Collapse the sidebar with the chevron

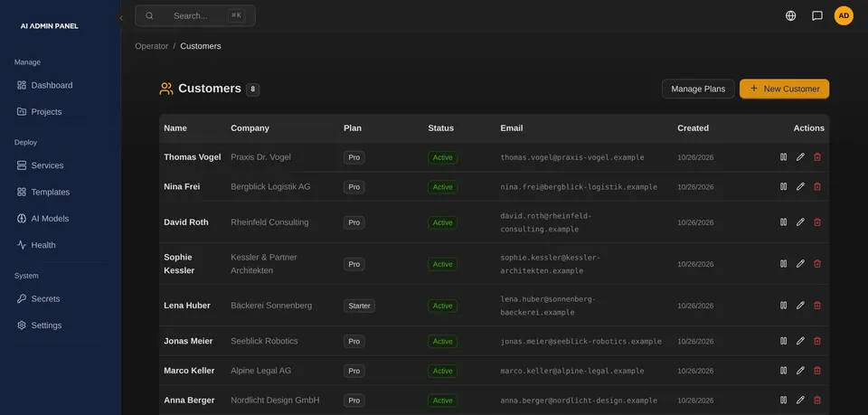coord(120,18)
